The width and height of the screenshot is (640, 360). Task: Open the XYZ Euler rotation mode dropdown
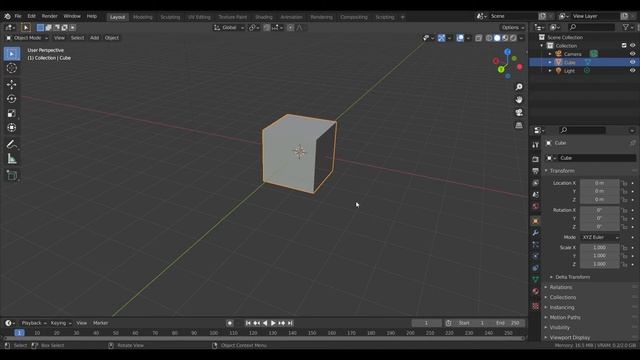[600, 237]
